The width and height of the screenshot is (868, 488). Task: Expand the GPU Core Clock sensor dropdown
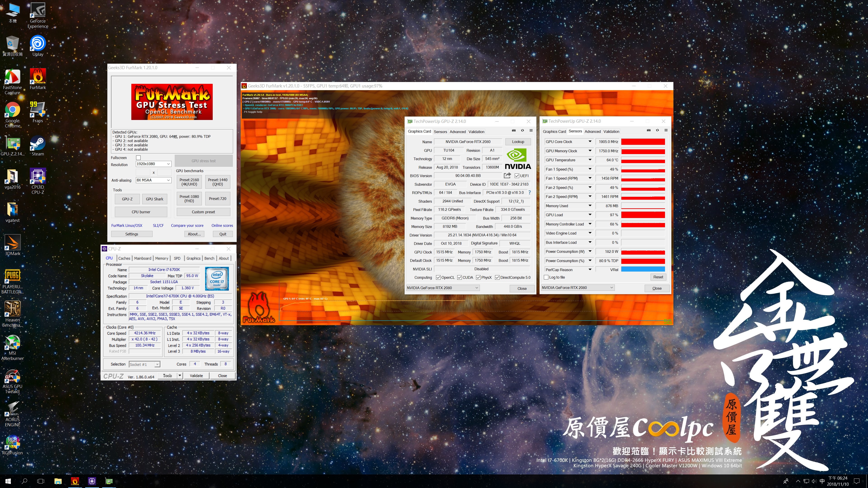pos(590,141)
